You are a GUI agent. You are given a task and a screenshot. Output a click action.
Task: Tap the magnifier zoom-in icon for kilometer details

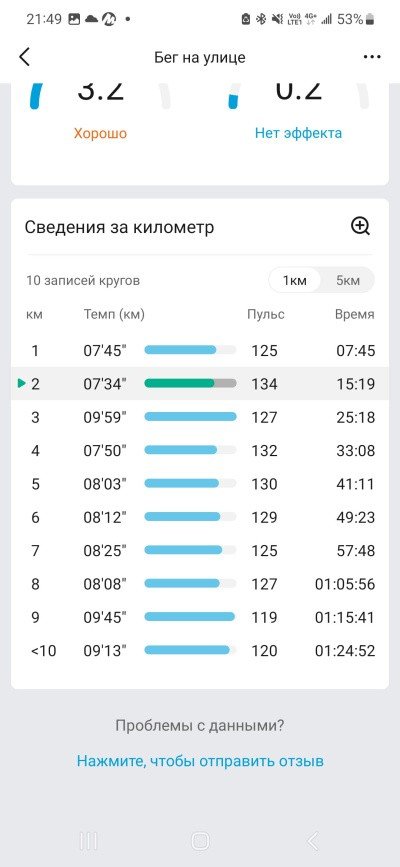point(361,226)
